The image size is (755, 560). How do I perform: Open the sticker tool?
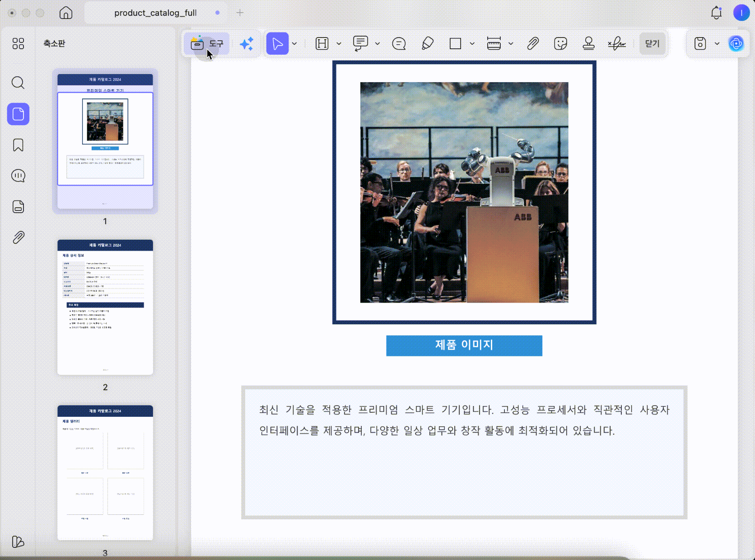pyautogui.click(x=560, y=44)
